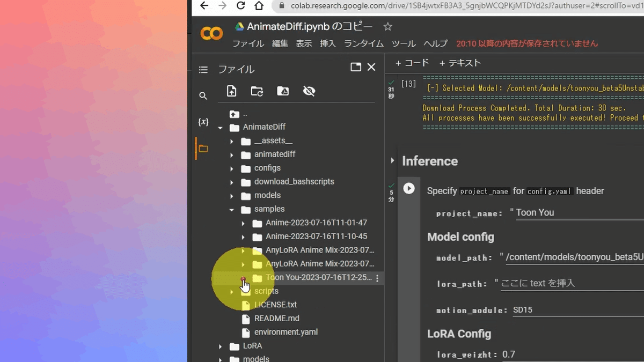
Task: Expand the download_bashscripts folder
Action: pyautogui.click(x=232, y=182)
